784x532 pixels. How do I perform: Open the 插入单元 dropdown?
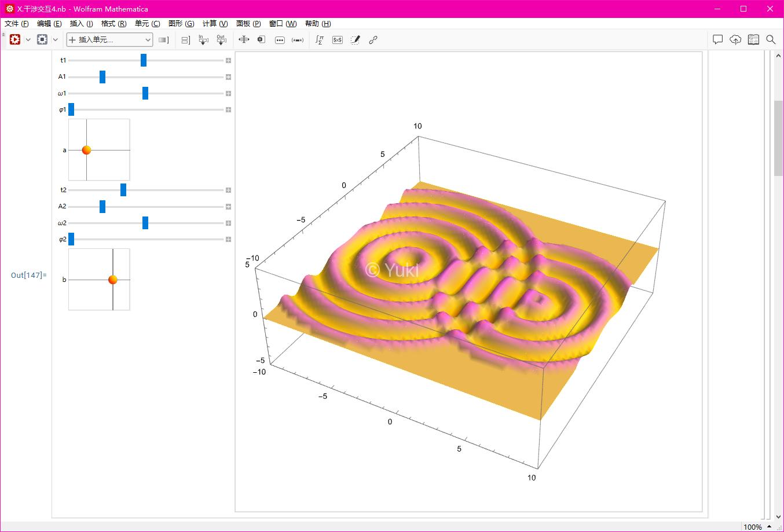[109, 40]
